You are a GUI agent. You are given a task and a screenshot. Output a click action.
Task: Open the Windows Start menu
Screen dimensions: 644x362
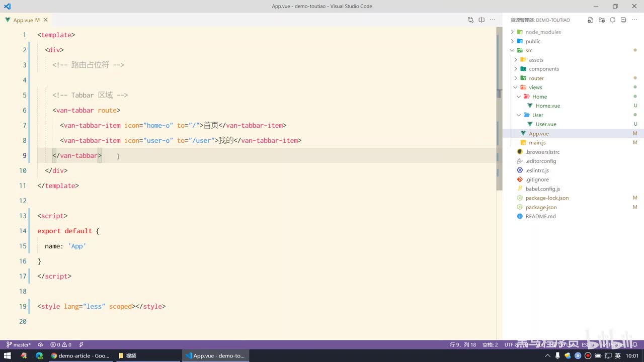(8, 355)
